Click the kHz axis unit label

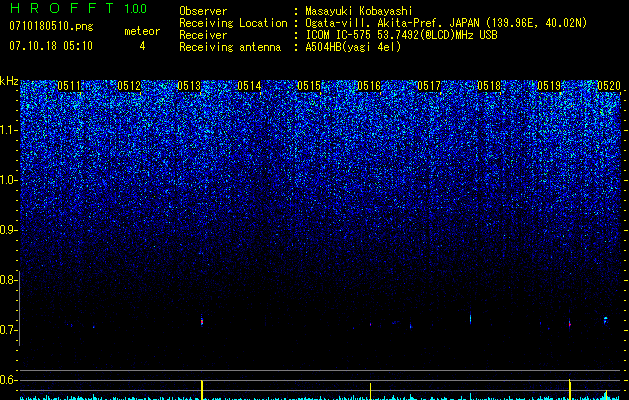tap(9, 81)
